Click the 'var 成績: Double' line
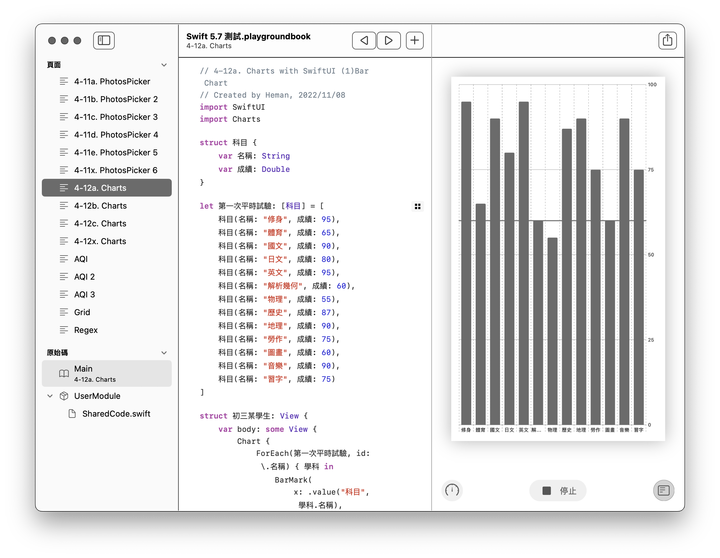Viewport: 720px width, 558px height. point(254,169)
